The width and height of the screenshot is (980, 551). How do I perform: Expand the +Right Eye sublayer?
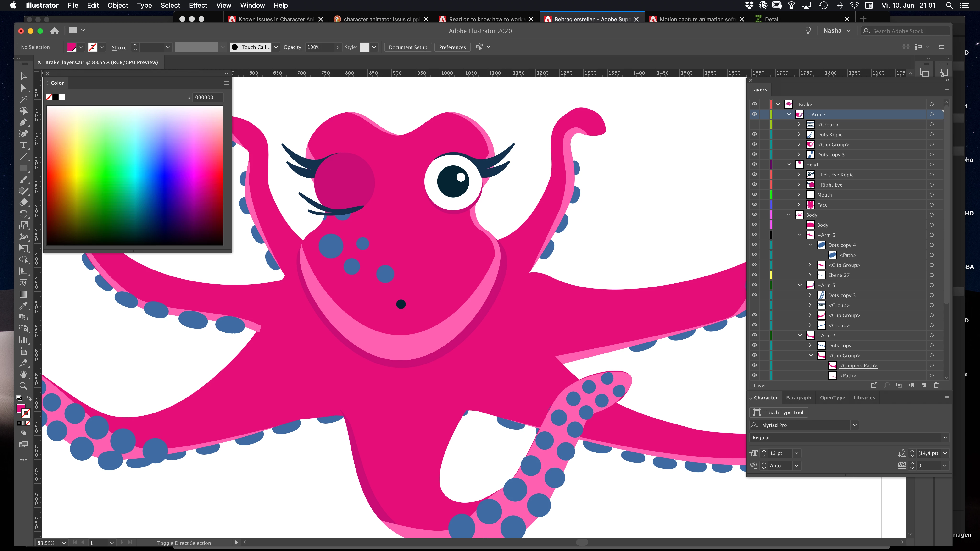pyautogui.click(x=799, y=184)
